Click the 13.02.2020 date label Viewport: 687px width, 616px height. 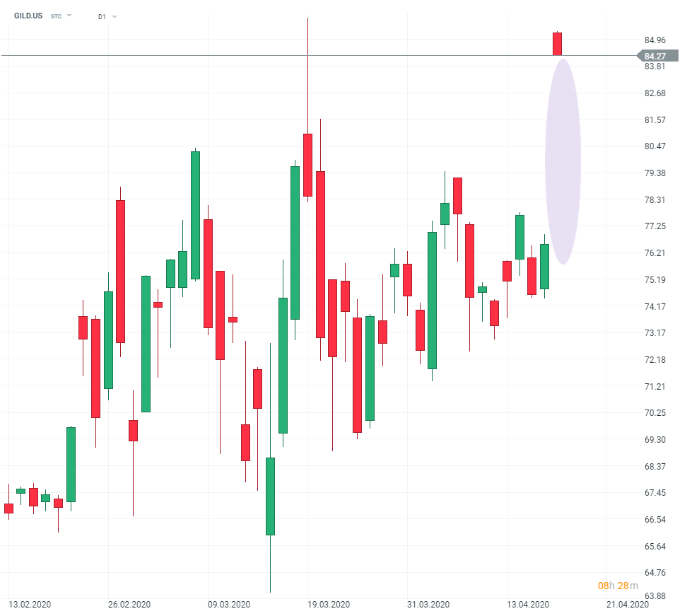point(29,605)
